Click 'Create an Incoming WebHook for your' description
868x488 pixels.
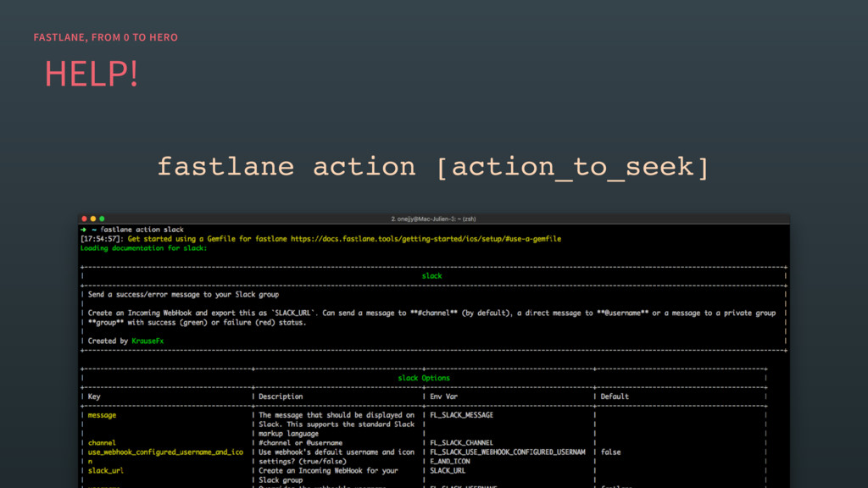pos(328,471)
